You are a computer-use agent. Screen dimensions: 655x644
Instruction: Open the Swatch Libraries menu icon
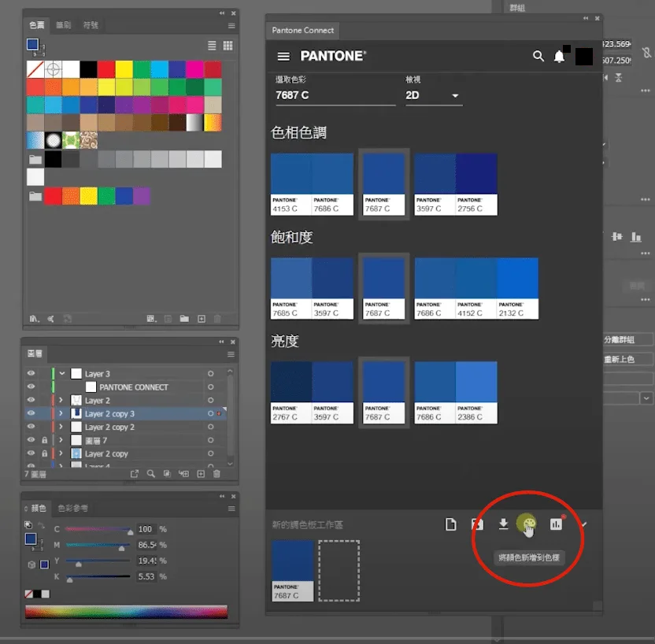click(35, 319)
